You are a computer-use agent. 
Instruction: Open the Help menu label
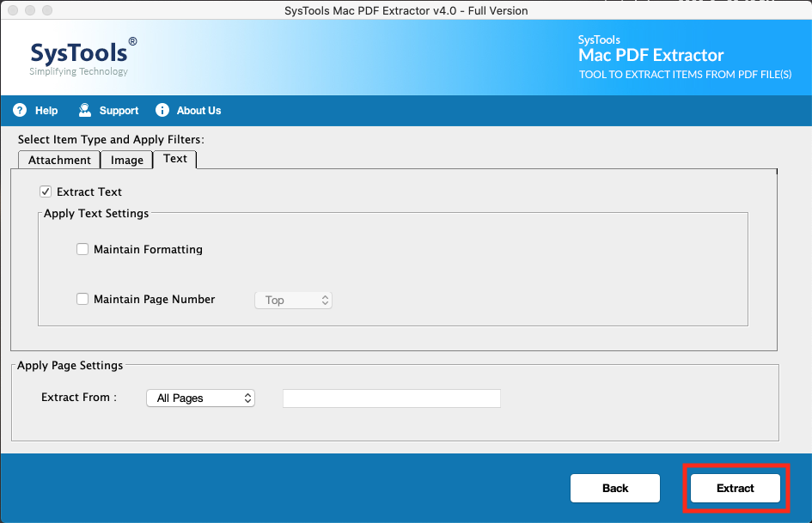(x=46, y=110)
